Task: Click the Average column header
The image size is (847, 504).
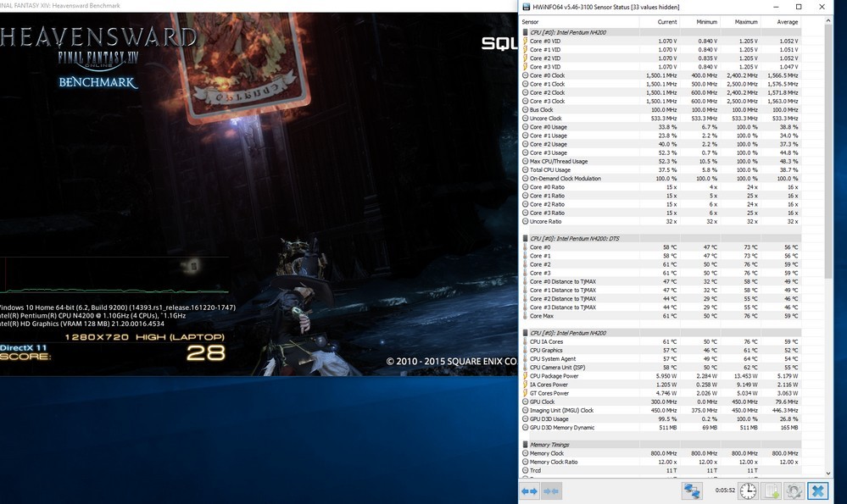Action: [787, 21]
